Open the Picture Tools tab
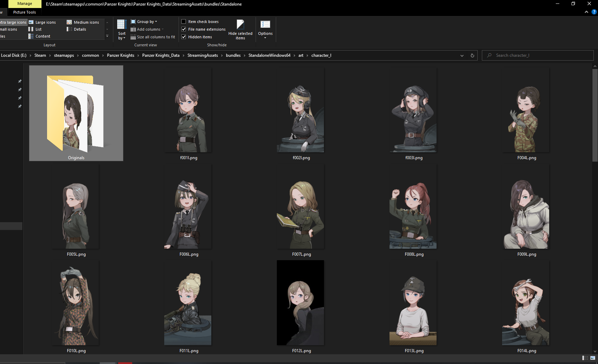 click(x=24, y=12)
